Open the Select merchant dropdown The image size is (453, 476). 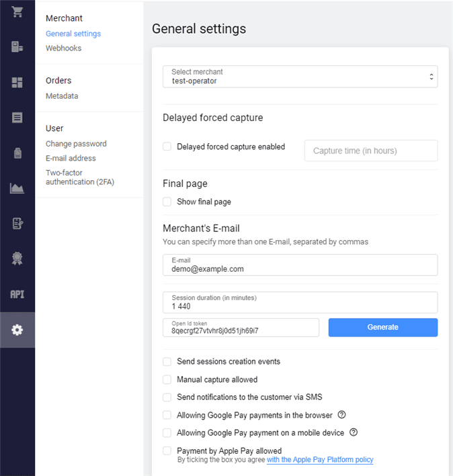(x=300, y=77)
